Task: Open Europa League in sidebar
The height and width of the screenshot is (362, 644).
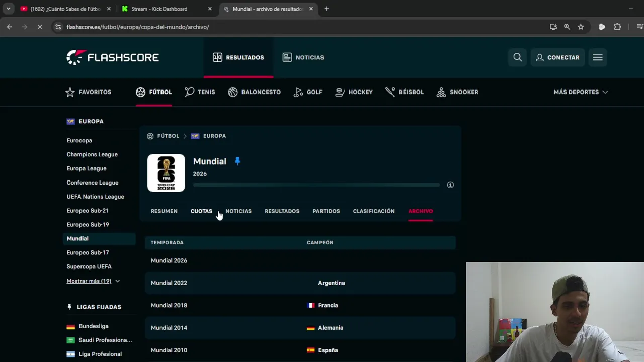Action: click(x=87, y=168)
